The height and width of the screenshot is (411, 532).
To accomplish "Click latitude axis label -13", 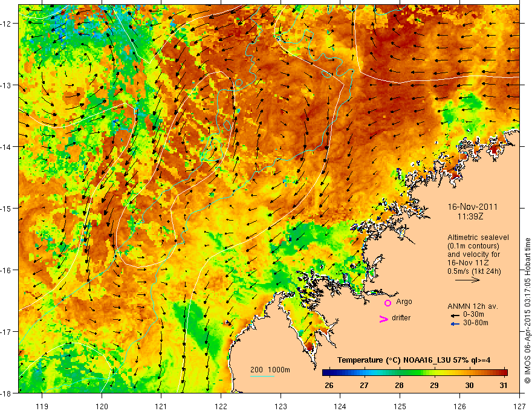I will [x=7, y=85].
